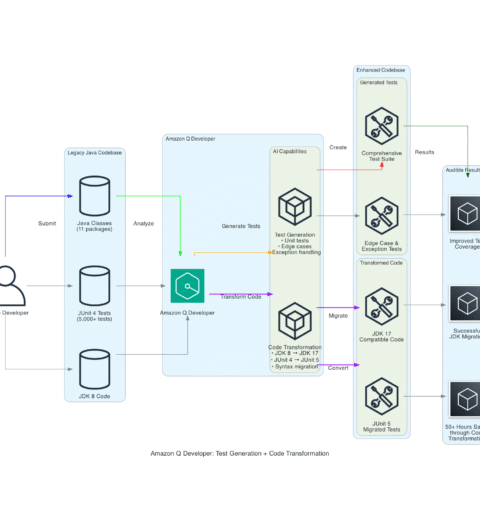Select the Java Classes database cylinder
Viewport: 480px width, 520px height.
tap(95, 196)
